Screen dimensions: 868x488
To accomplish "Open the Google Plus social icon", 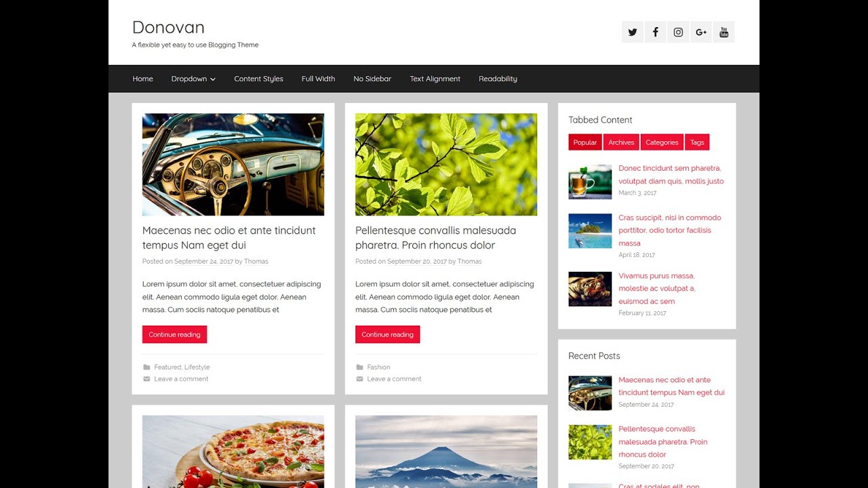I will pyautogui.click(x=701, y=32).
